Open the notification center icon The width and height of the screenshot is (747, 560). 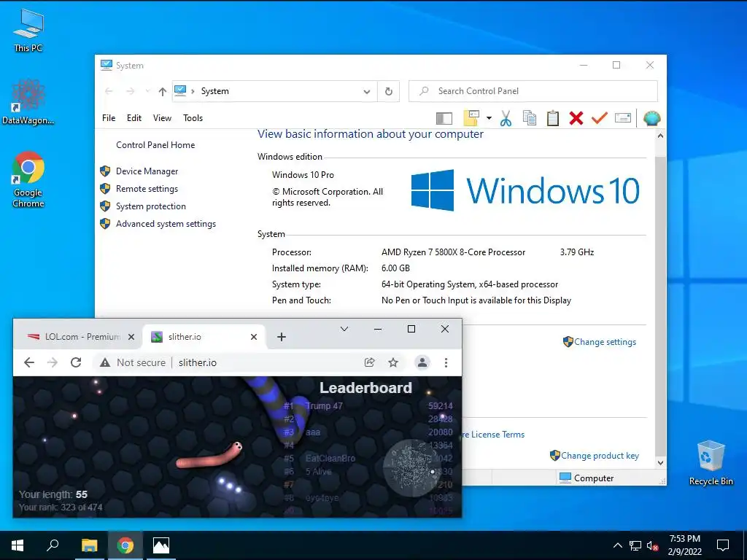coord(723,545)
